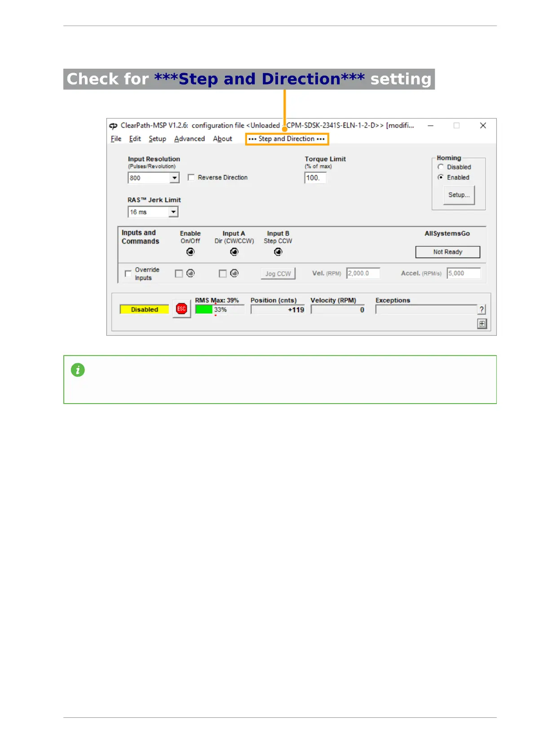Viewport: 535px width, 756px height.
Task: Enable the Reverse Direction checkbox
Action: (x=191, y=177)
